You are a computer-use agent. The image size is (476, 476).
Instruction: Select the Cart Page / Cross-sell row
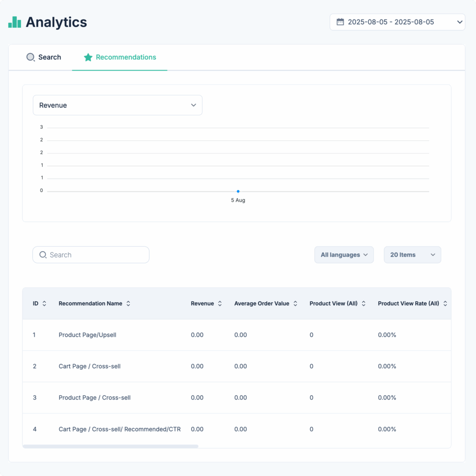pos(90,366)
